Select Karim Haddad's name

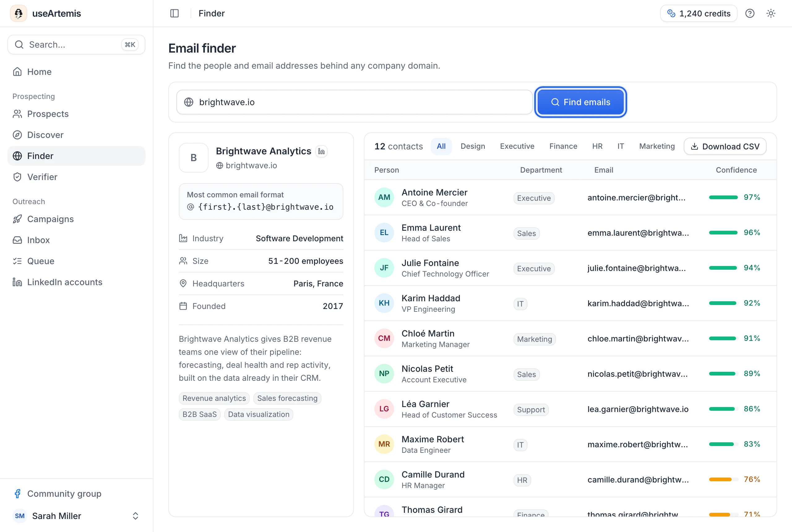point(431,298)
